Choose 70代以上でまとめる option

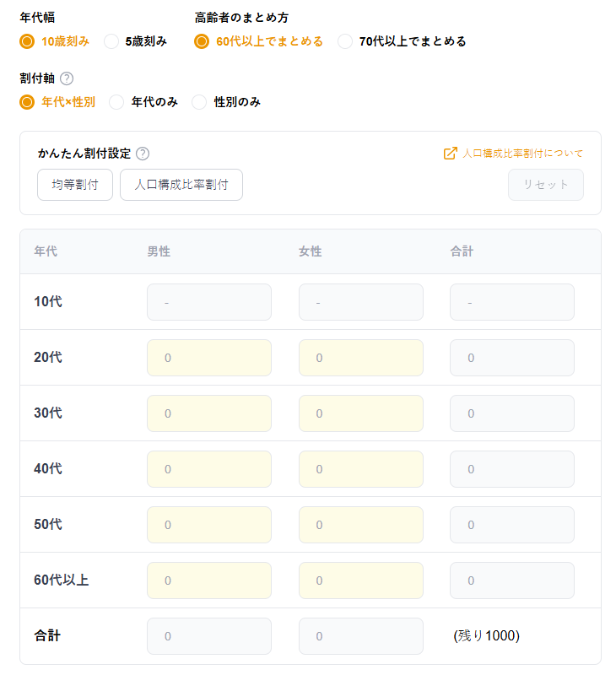tap(345, 41)
